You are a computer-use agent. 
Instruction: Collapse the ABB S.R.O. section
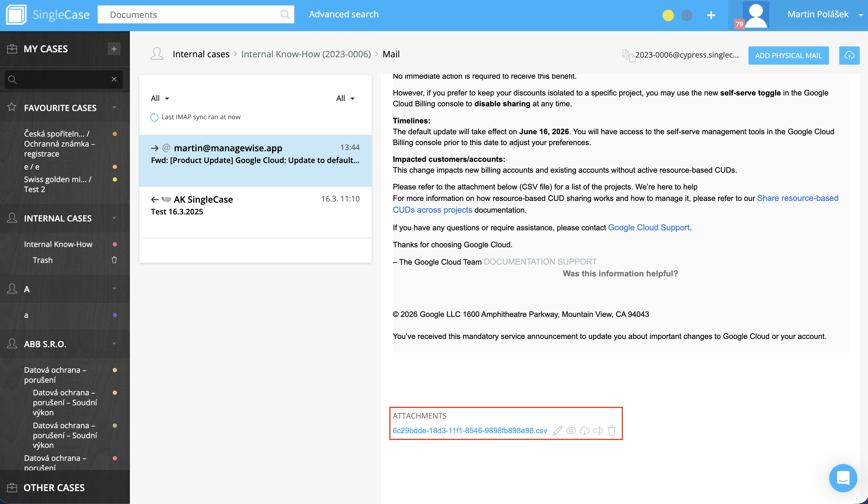click(114, 344)
